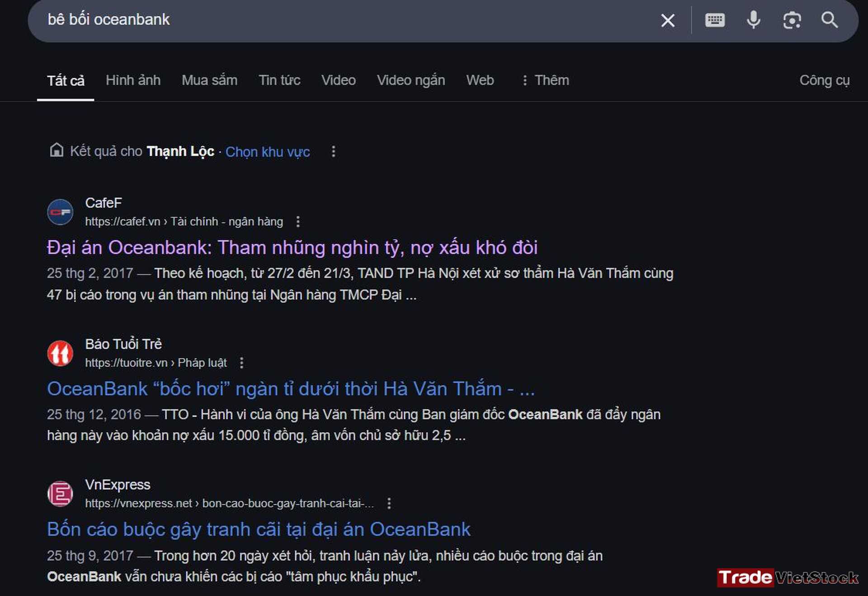Open search by image with the camera icon
Screen dimensions: 868x596
[x=792, y=20]
